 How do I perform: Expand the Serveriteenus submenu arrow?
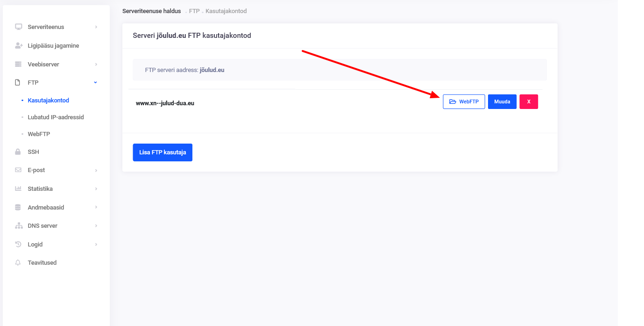point(96,27)
